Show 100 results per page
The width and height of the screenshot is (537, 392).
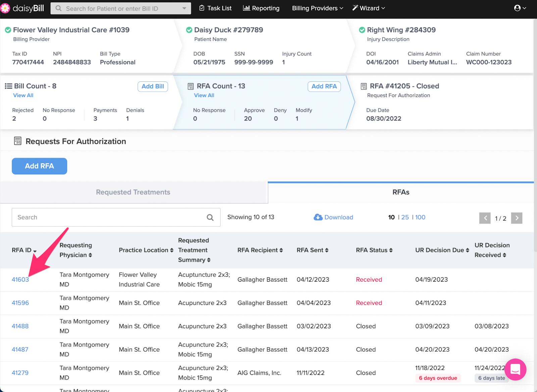click(420, 217)
